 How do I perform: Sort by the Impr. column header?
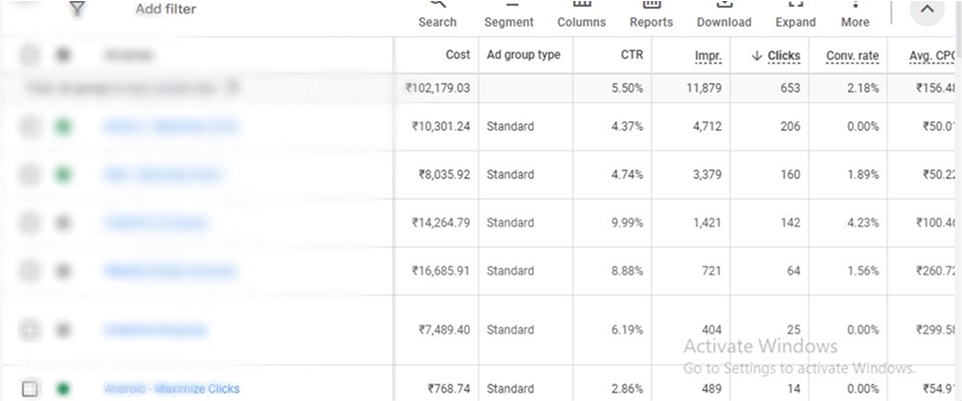(708, 55)
